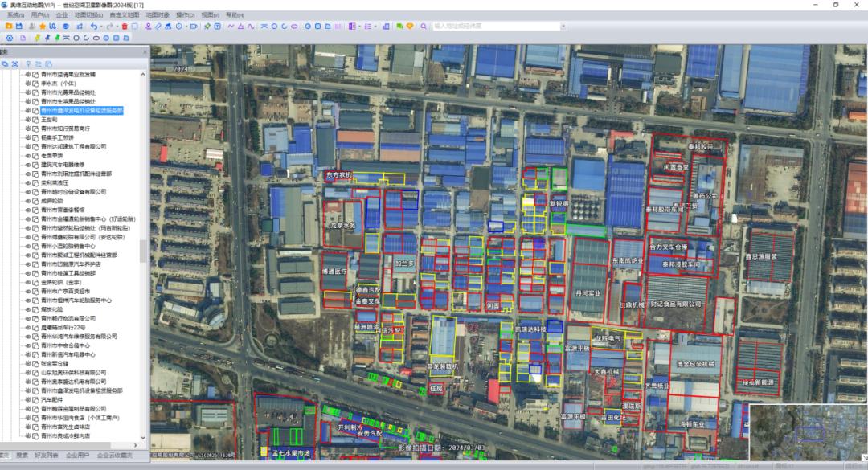868x470 pixels.
Task: Click the yellow star favorites icon
Action: (x=42, y=27)
